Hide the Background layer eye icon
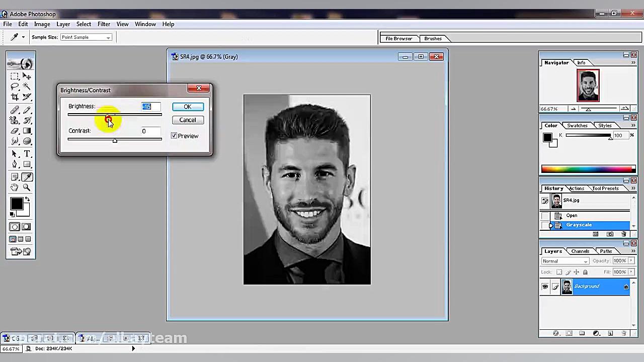The width and height of the screenshot is (644, 362). (x=545, y=287)
